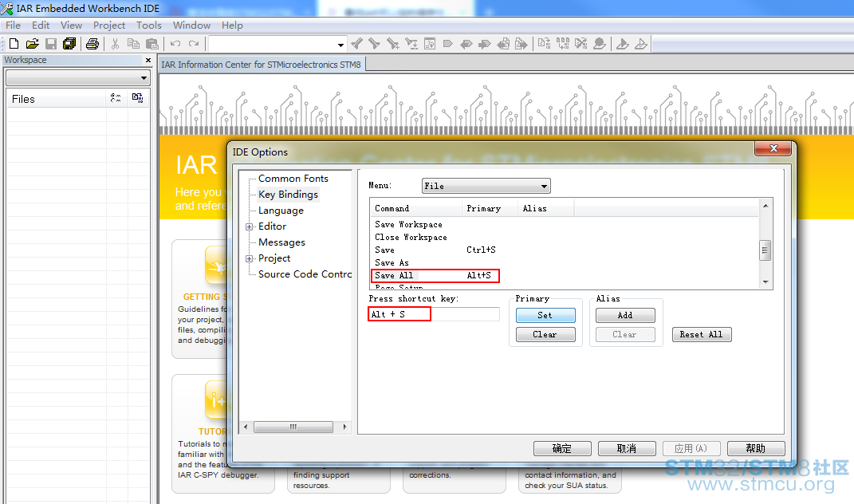
Task: Click the Press shortcut key input field
Action: 434,314
